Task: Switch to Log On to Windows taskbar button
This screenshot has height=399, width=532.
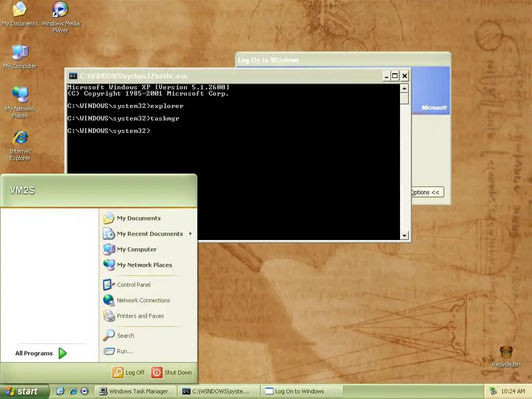Action: coord(302,391)
